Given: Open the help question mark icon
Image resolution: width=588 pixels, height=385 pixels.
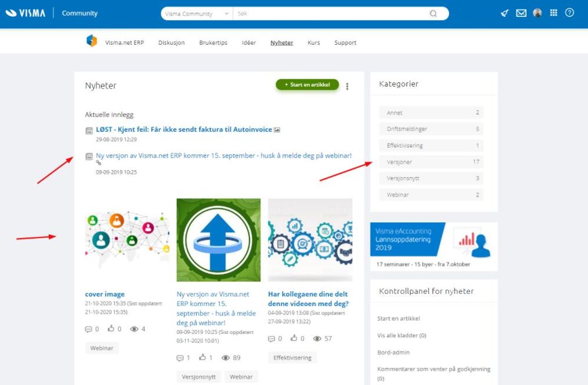Looking at the screenshot, I should (x=570, y=13).
